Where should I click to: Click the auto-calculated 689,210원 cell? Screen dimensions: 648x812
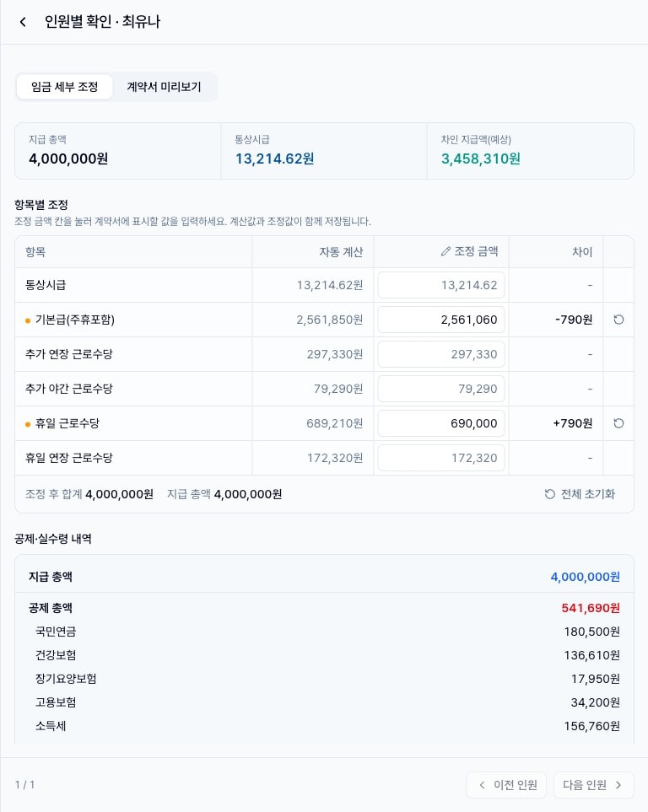click(335, 423)
